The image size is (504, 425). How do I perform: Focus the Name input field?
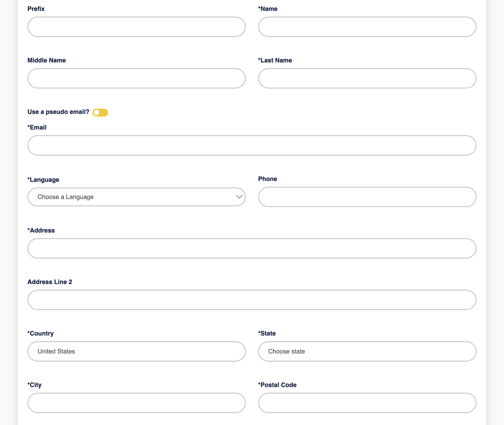[367, 27]
